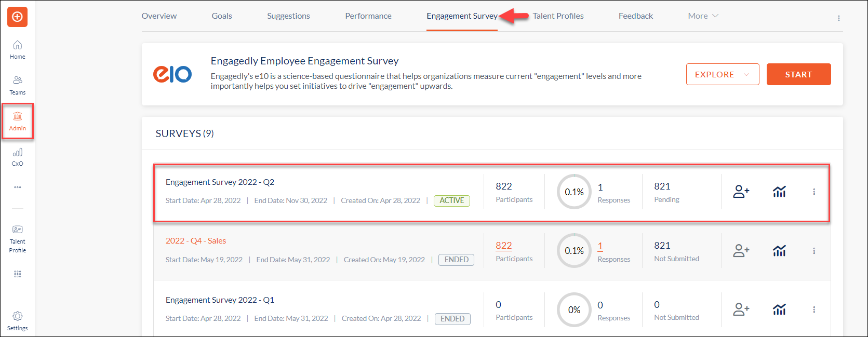Click the 0.1% progress ring for Q4 Sales
The width and height of the screenshot is (868, 337).
(x=574, y=250)
